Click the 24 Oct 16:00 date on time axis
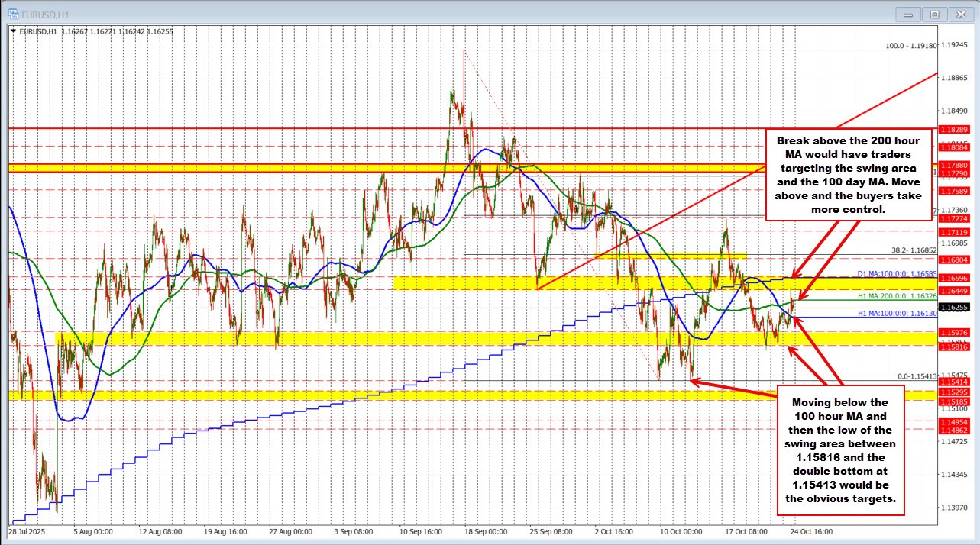The width and height of the screenshot is (980, 545). [811, 530]
